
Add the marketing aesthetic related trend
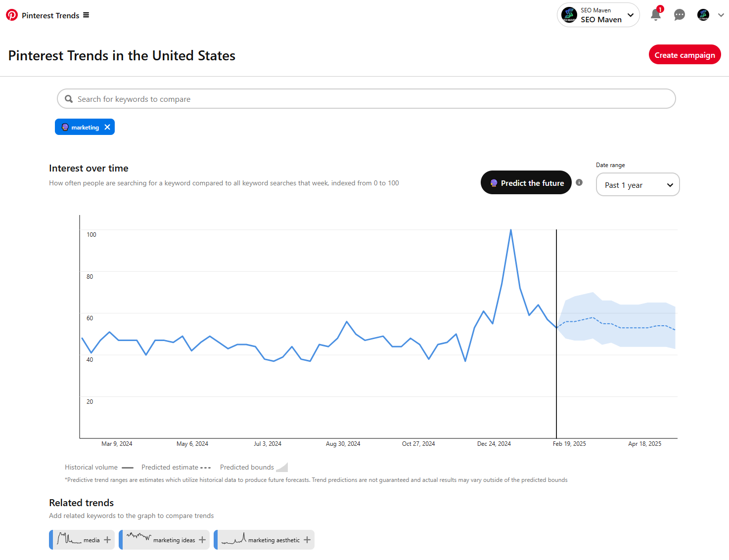(x=307, y=540)
